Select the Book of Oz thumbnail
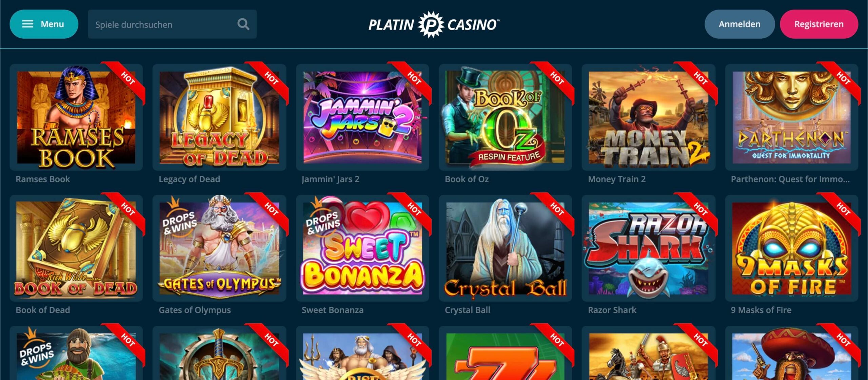Screen dimensions: 868x380 [505, 117]
